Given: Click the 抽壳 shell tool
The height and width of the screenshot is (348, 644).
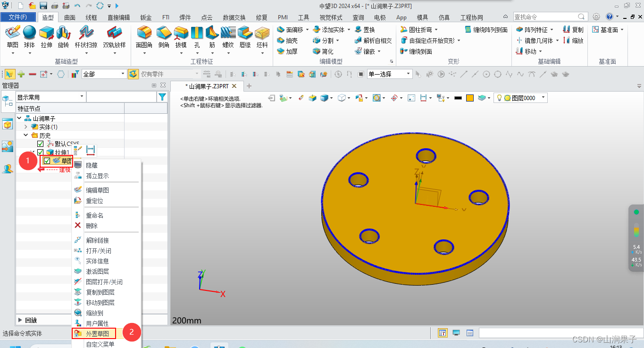Looking at the screenshot, I should (x=287, y=41).
